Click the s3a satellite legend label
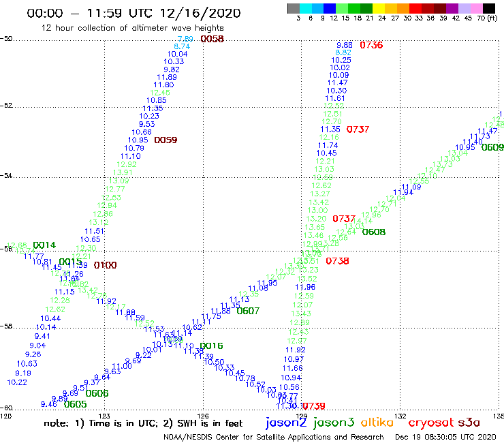The image size is (504, 443). pyautogui.click(x=469, y=423)
